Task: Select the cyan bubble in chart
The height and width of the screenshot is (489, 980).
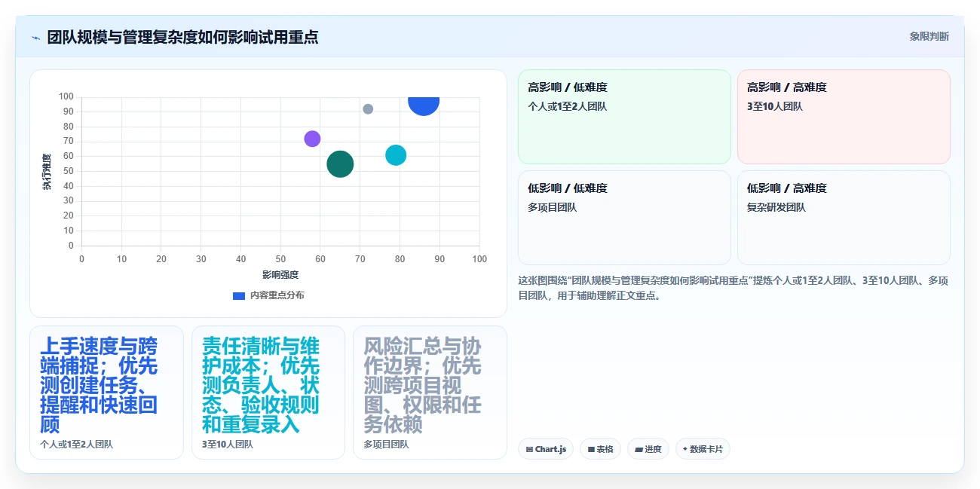Action: coord(396,155)
